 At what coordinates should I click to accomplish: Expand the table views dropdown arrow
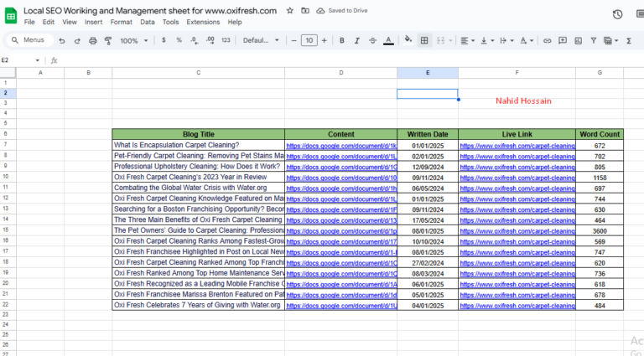click(x=616, y=40)
